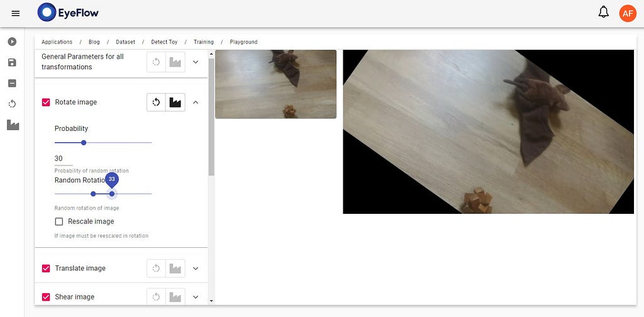Click the panel scrollbar down arrow
The width and height of the screenshot is (644, 317).
(211, 301)
